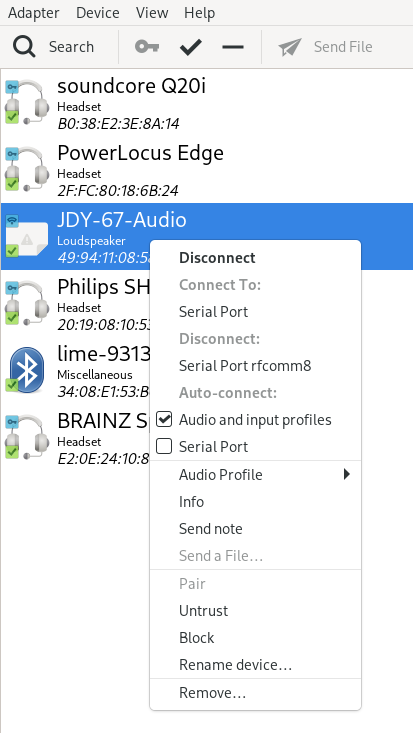Toggle Audio and input profiles auto-connect checkbox
The image size is (413, 733).
(x=164, y=419)
